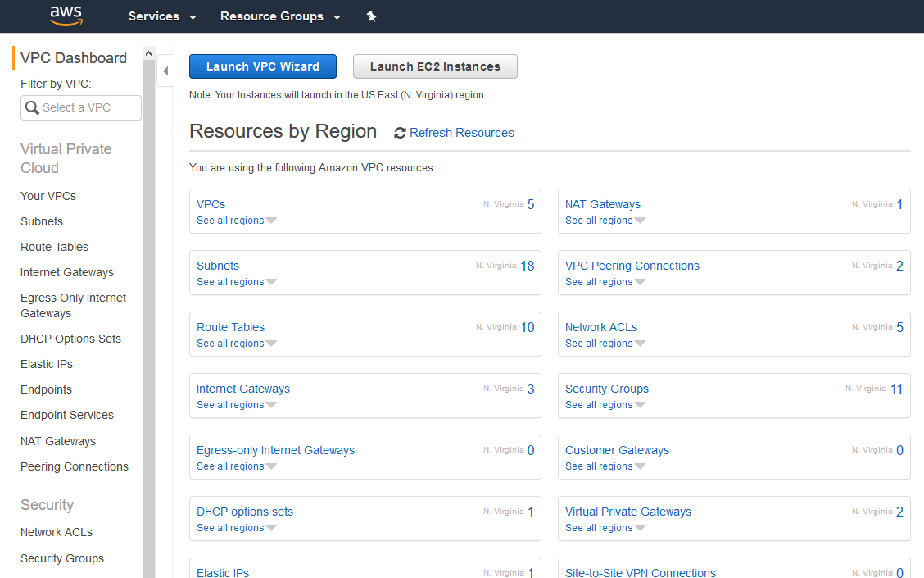Expand See all regions under VPCs
Viewport: 924px width, 578px height.
point(236,221)
